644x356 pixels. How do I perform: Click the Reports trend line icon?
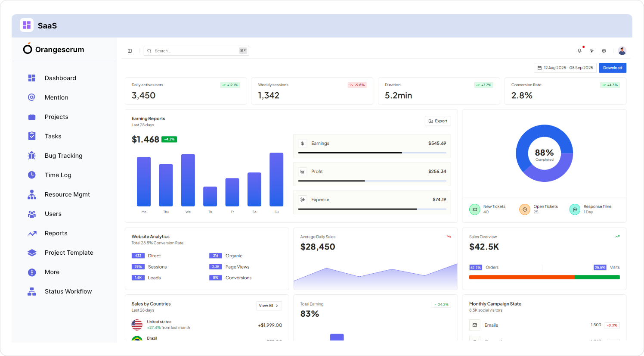pos(32,233)
